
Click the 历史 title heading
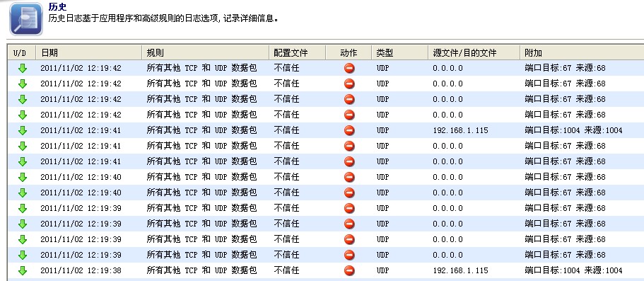[x=57, y=6]
